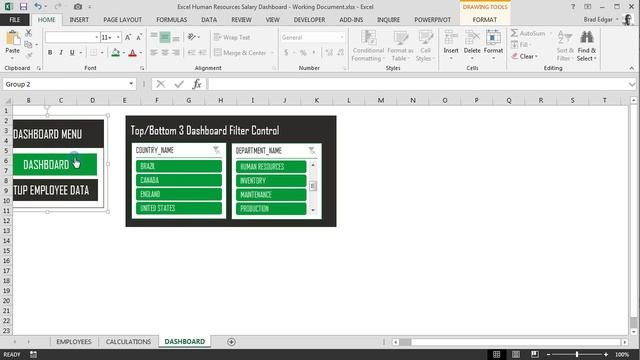640x360 pixels.
Task: Click the Orientation text angle icon
Action: (191, 37)
